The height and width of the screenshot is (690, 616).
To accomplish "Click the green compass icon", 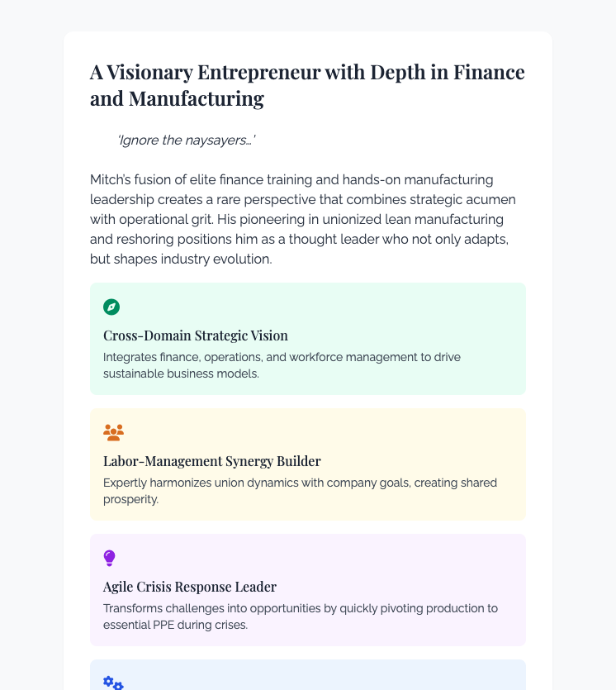I will (x=111, y=307).
